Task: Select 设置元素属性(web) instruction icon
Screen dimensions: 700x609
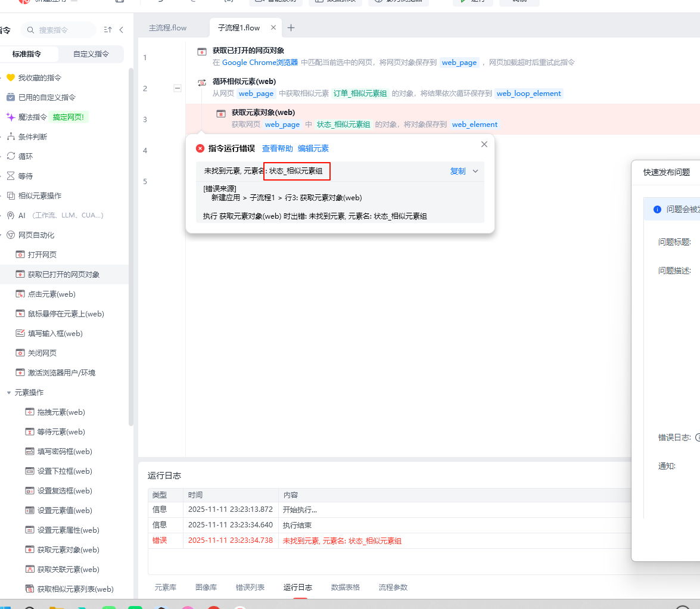Action: coord(29,530)
